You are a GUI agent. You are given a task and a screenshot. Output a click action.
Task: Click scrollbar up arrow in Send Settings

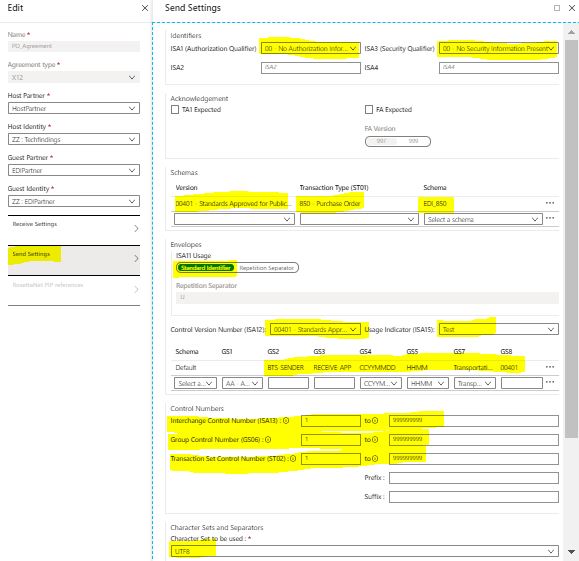coord(571,33)
